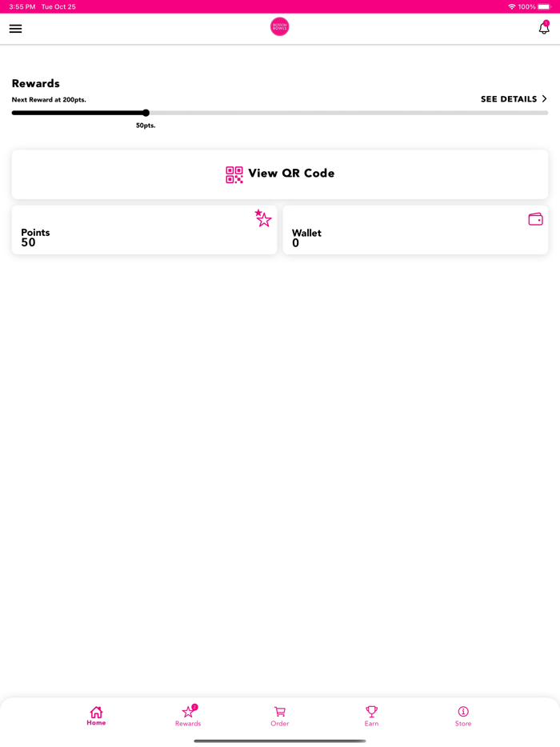Select the Earn trophy icon

371,710
